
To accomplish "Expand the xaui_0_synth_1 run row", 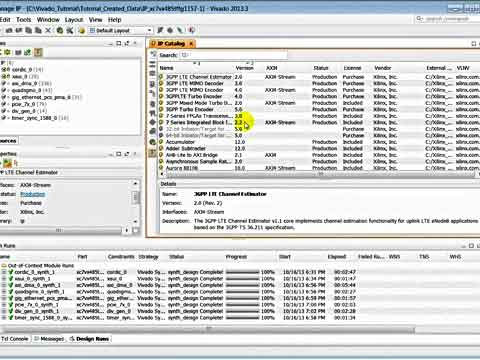I will coord(4,279).
